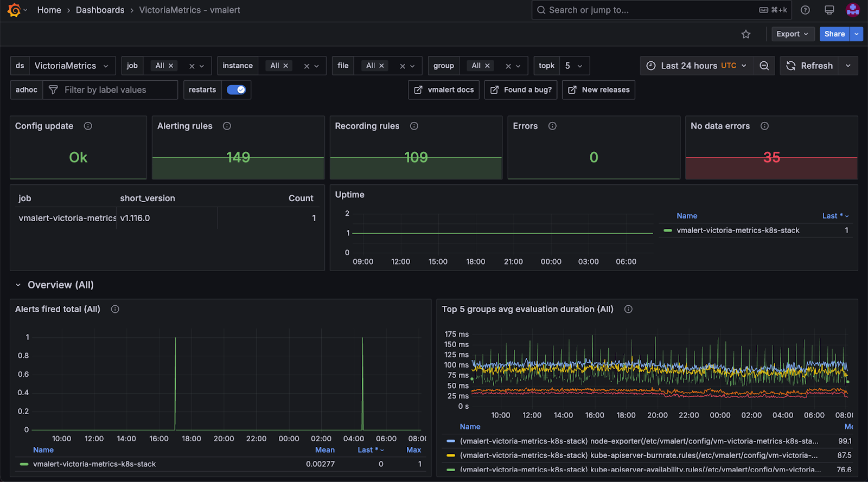868x482 pixels.
Task: Expand the group variable dropdown
Action: coord(518,66)
